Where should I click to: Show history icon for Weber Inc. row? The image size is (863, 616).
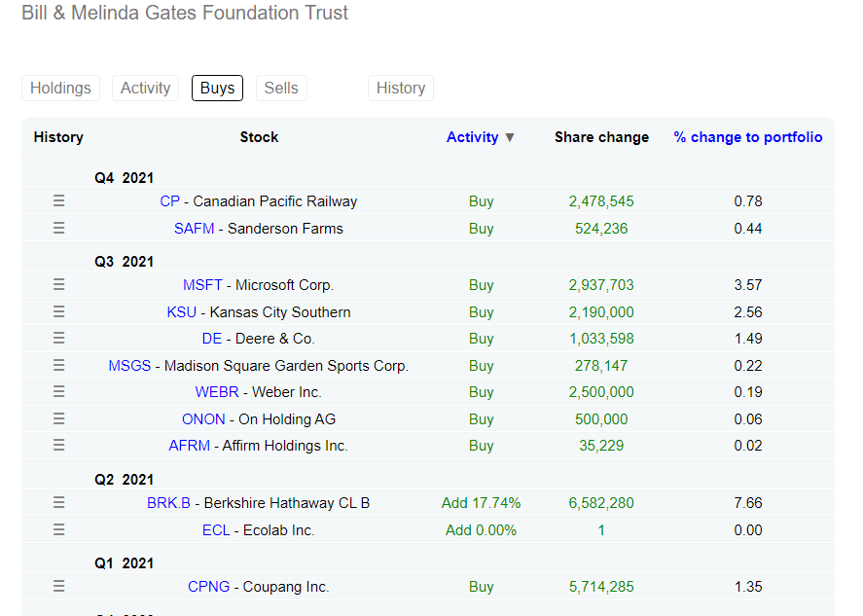[x=58, y=392]
